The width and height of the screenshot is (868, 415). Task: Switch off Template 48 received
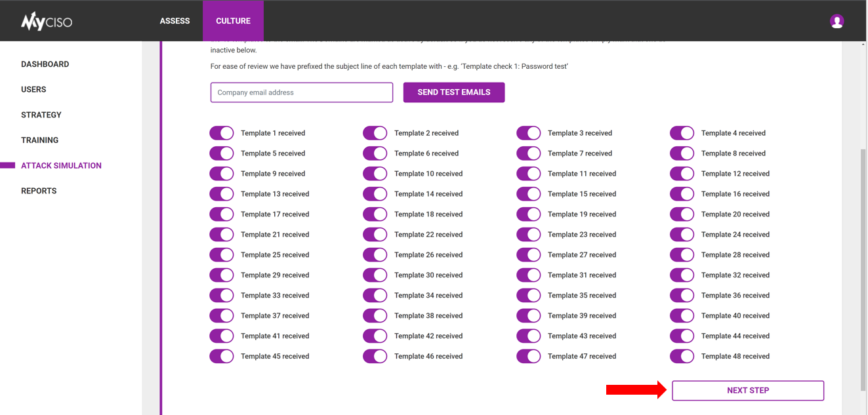682,357
